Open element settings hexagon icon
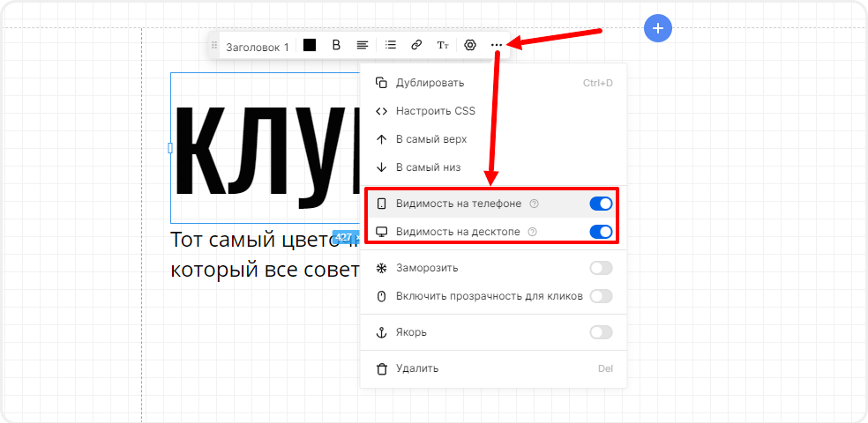Screen dimensions: 868x423 (470, 45)
